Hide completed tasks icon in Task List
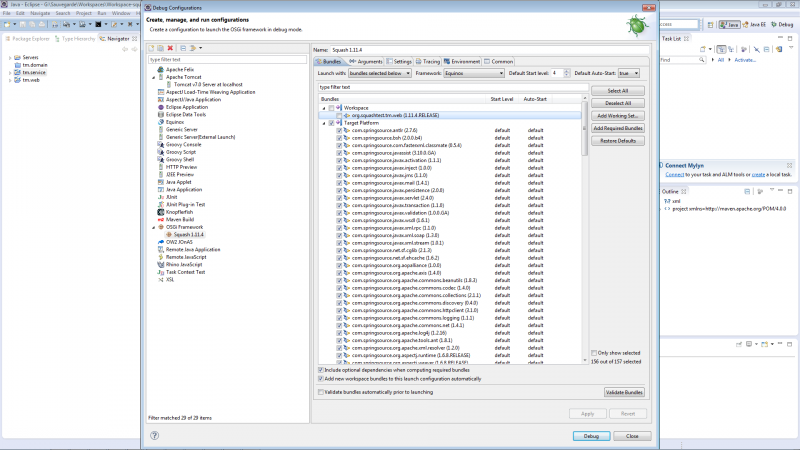This screenshot has width=800, height=450. point(757,49)
